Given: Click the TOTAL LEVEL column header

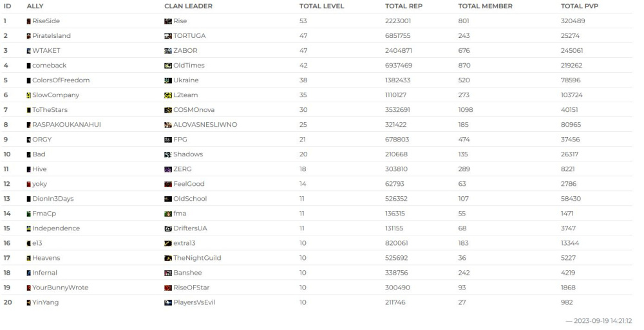Looking at the screenshot, I should pyautogui.click(x=321, y=6).
